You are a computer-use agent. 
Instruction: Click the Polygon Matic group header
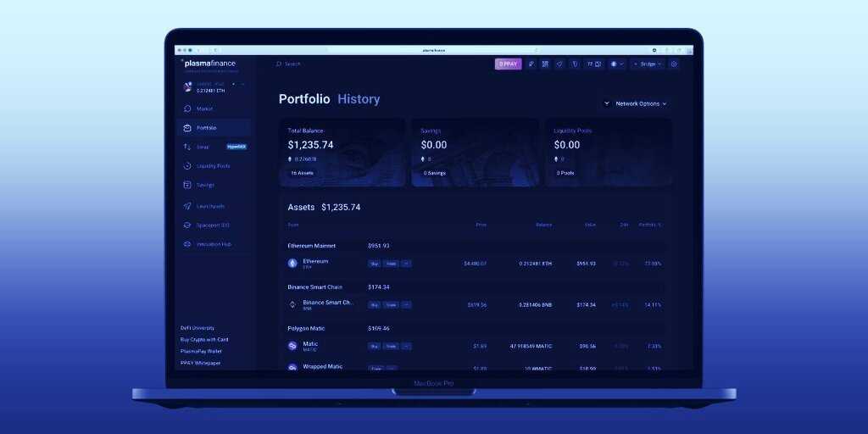306,329
